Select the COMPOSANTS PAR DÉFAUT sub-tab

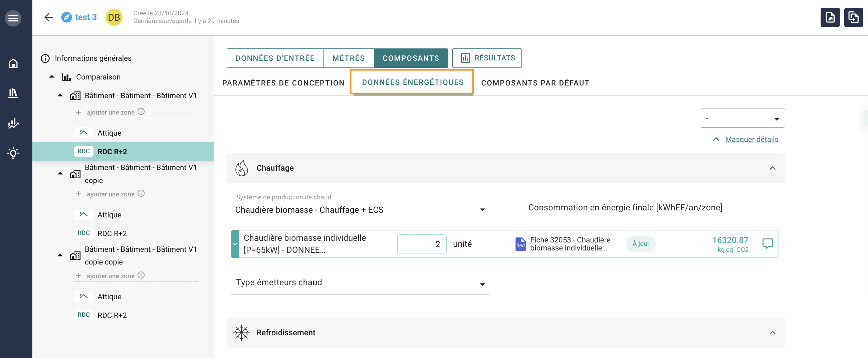[535, 83]
